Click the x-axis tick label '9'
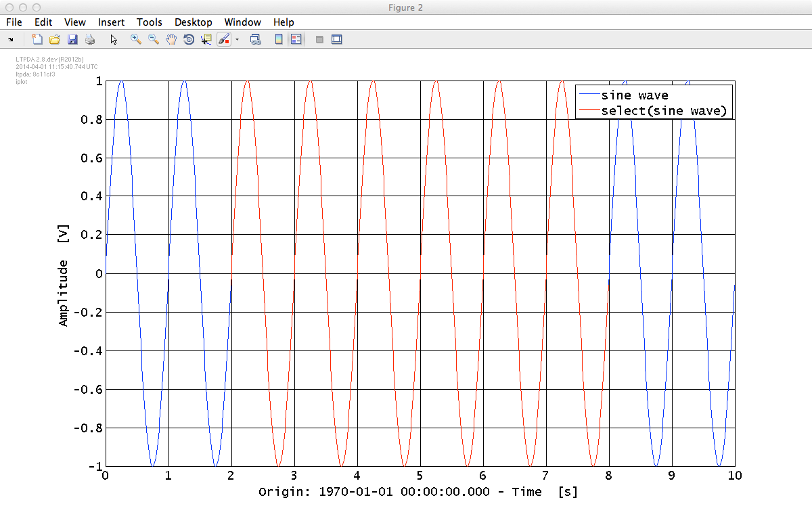Screen dimensions: 812x523 672,476
